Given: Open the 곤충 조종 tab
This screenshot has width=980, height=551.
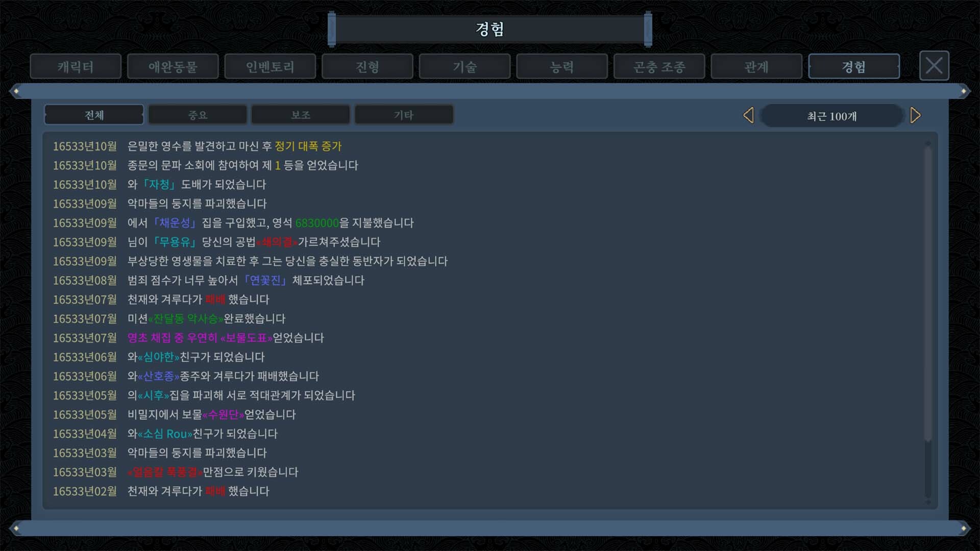Looking at the screenshot, I should click(x=659, y=66).
